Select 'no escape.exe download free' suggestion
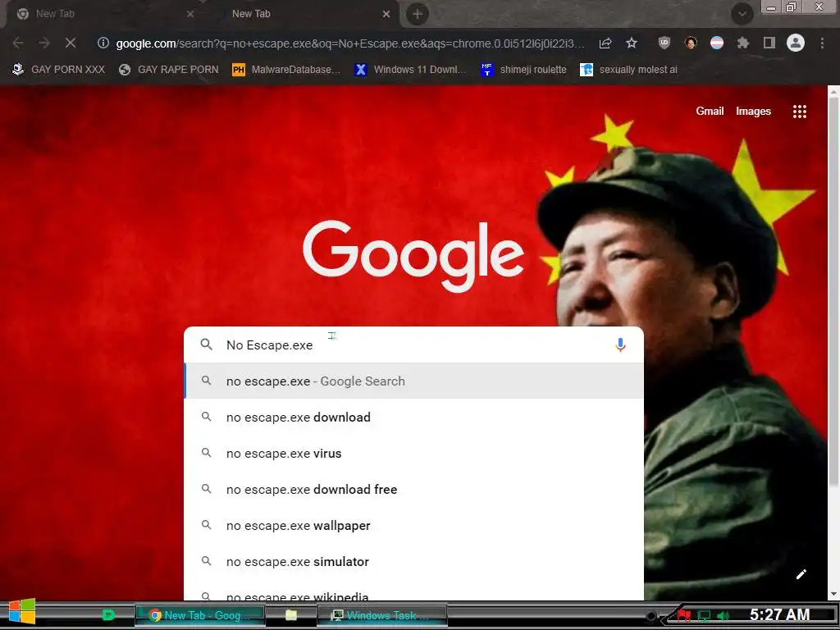Image resolution: width=840 pixels, height=630 pixels. [413, 489]
